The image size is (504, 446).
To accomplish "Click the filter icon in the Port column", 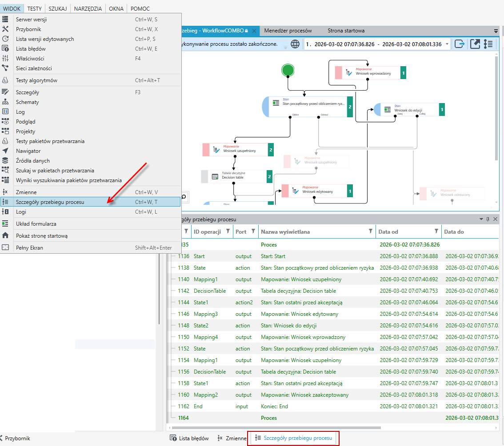I will (x=253, y=231).
